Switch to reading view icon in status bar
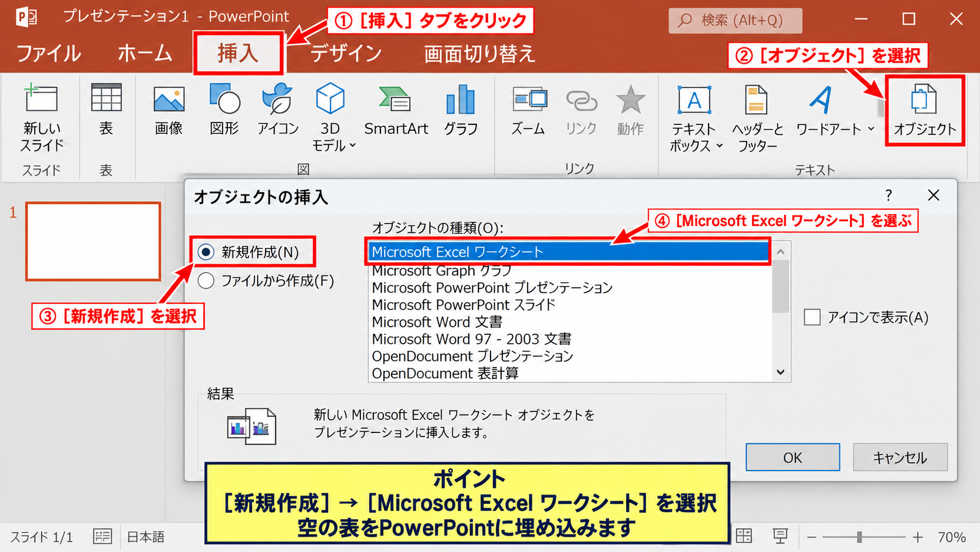The image size is (980, 552). coord(780,536)
